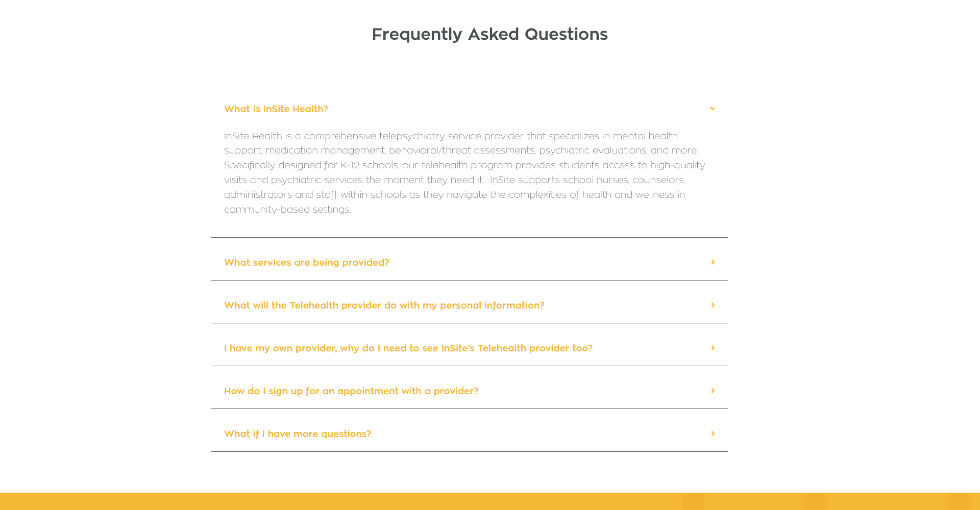This screenshot has width=980, height=510.
Task: Click the yellow footer band at the bottom
Action: click(357, 501)
